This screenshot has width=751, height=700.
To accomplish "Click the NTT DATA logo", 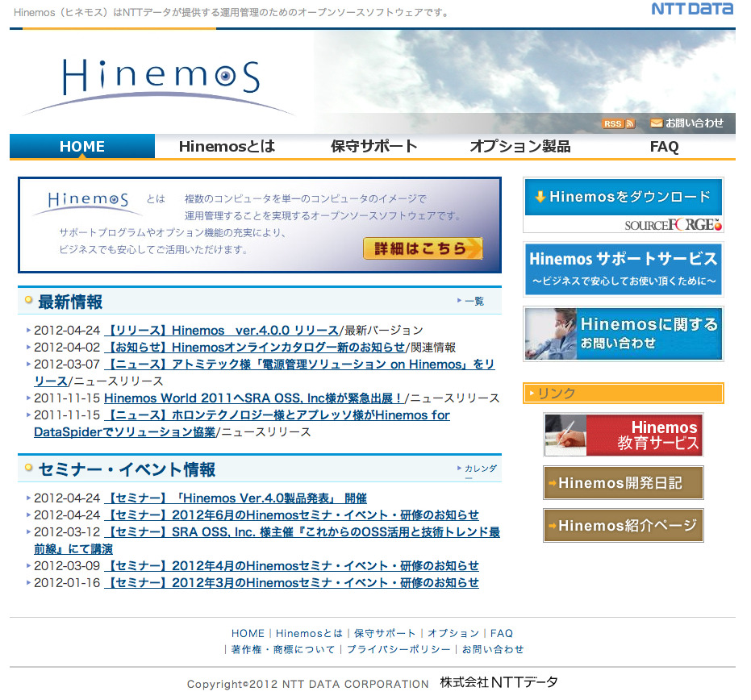I will click(692, 9).
